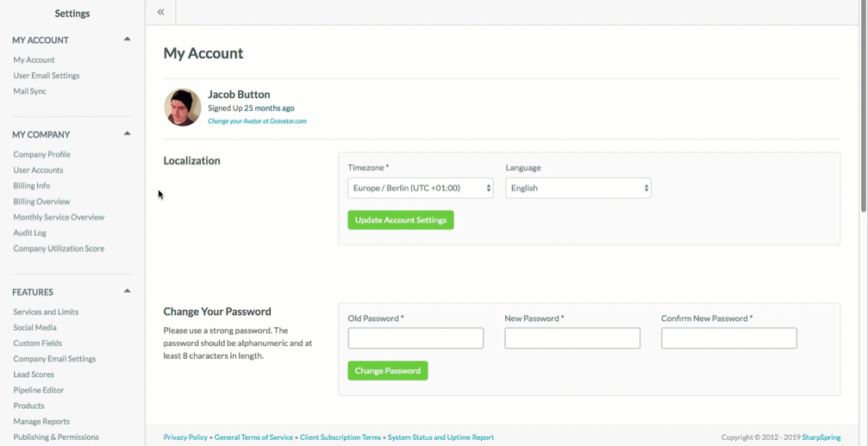Open Change your Avatar at Gravatar.com link
This screenshot has width=868, height=446.
point(257,121)
